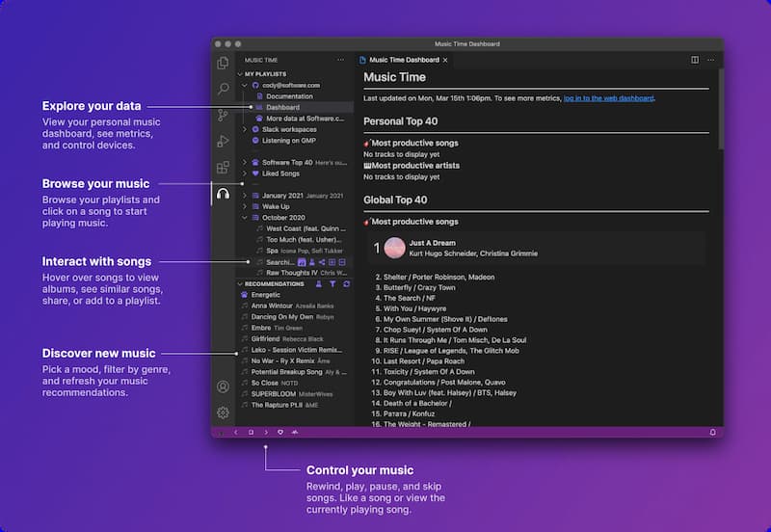The height and width of the screenshot is (532, 771).
Task: Click the notification bell in status bar
Action: click(x=713, y=432)
